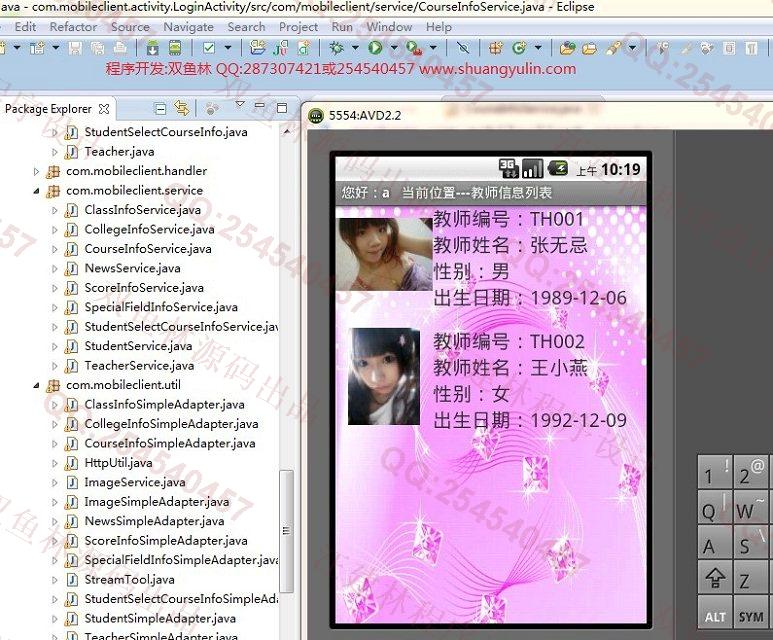
Task: Click the Save toolbar icon
Action: click(75, 48)
